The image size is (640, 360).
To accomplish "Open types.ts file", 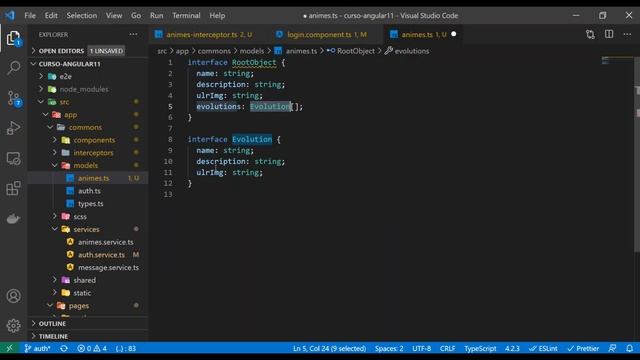I will pos(88,203).
